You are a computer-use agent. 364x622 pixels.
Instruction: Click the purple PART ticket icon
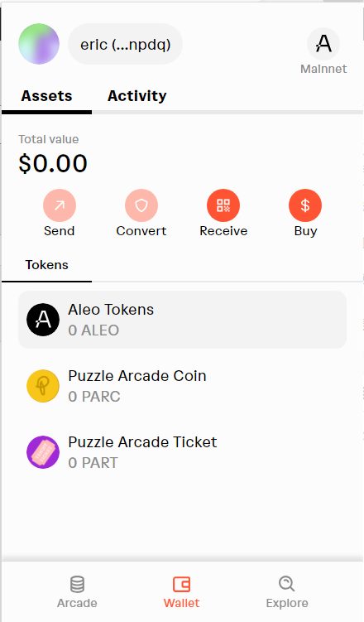click(x=43, y=452)
